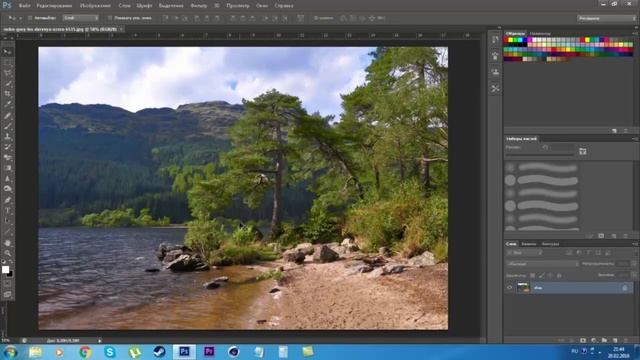Select the Gradient tool
640x360 pixels.
7,168
